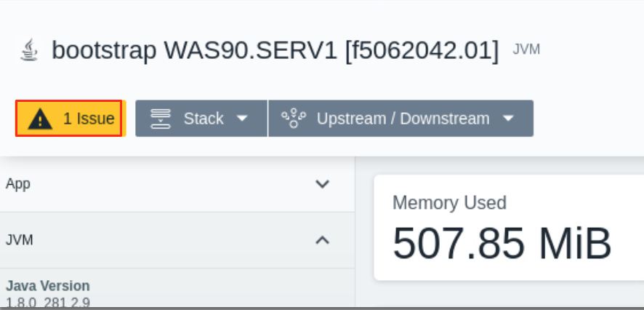The width and height of the screenshot is (644, 310).
Task: Open the Stack dropdown arrow
Action: 243,119
